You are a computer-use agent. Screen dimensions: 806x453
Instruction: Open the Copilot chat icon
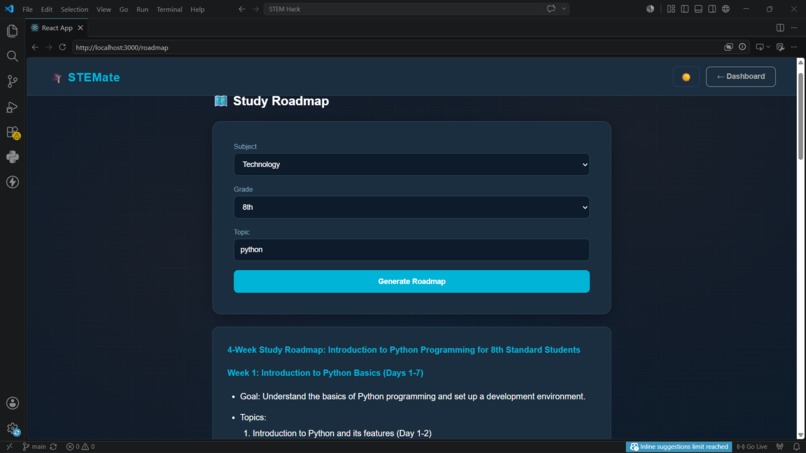click(x=551, y=9)
